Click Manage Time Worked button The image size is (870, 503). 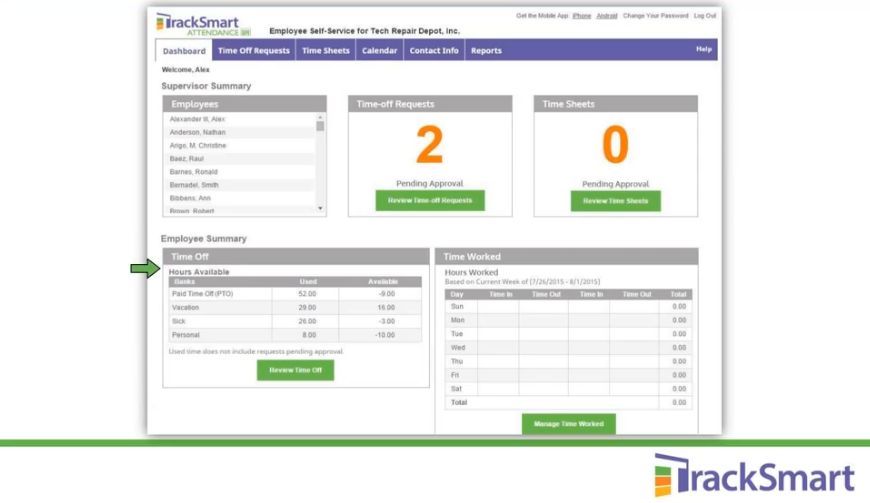[568, 424]
